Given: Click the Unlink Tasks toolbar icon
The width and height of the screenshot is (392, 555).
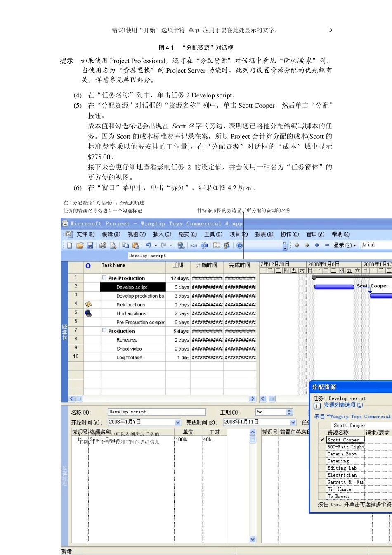Looking at the screenshot, I should point(204,245).
